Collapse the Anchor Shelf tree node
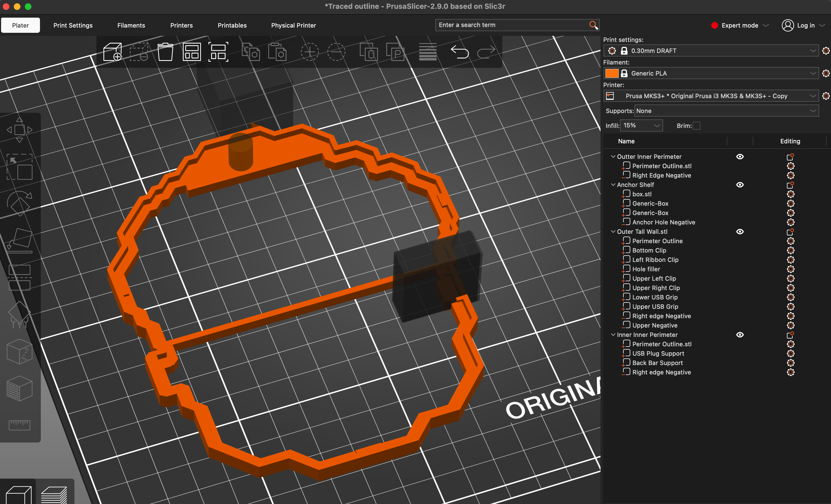 click(x=613, y=185)
